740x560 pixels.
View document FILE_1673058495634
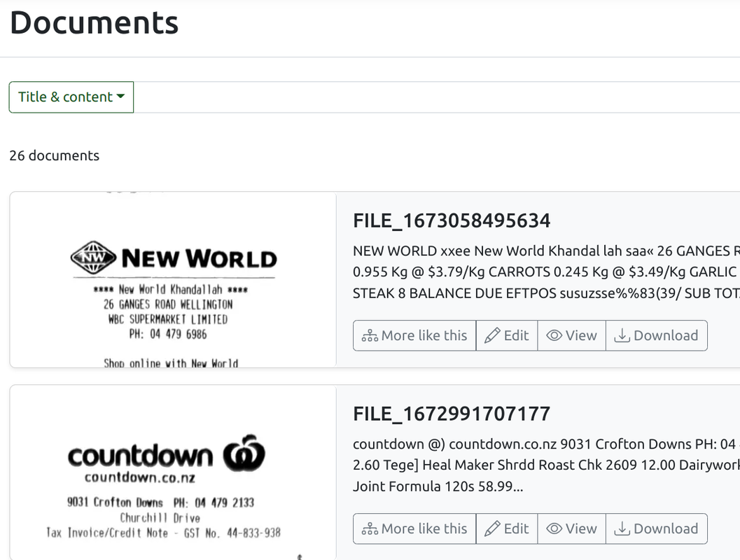[571, 335]
